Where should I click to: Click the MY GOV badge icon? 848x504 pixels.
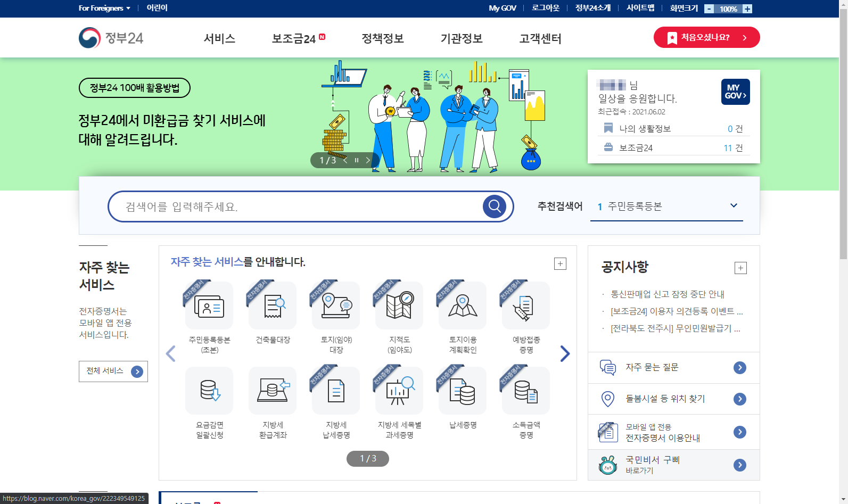click(x=736, y=92)
